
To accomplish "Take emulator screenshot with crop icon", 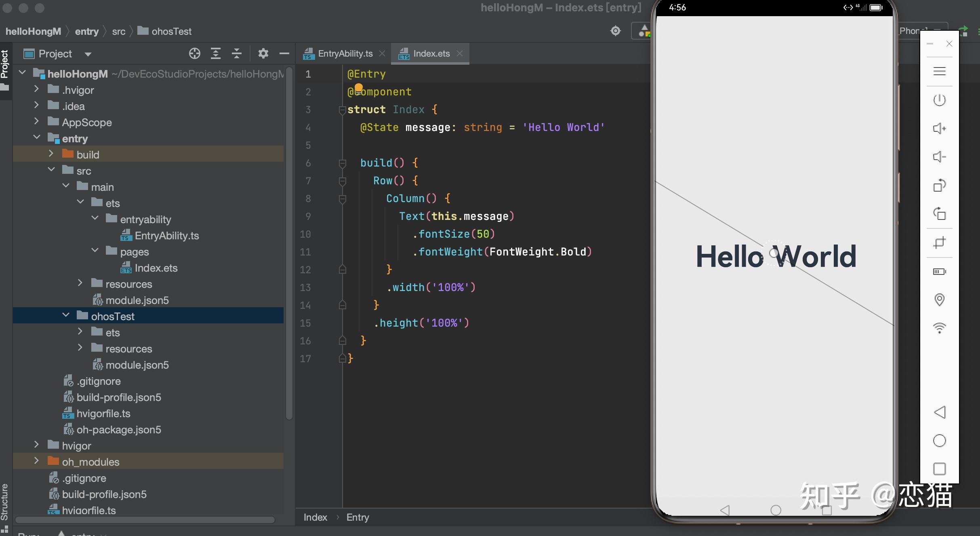I will (x=939, y=243).
